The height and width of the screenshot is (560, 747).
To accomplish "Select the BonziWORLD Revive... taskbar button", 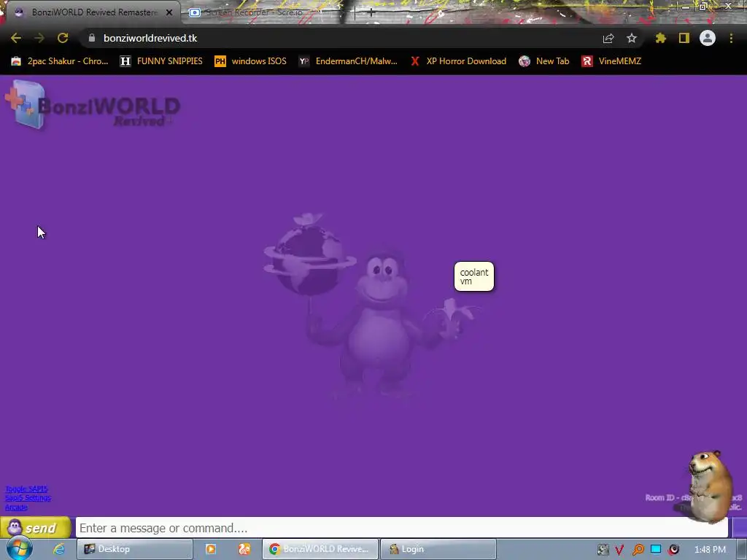I will pyautogui.click(x=320, y=549).
